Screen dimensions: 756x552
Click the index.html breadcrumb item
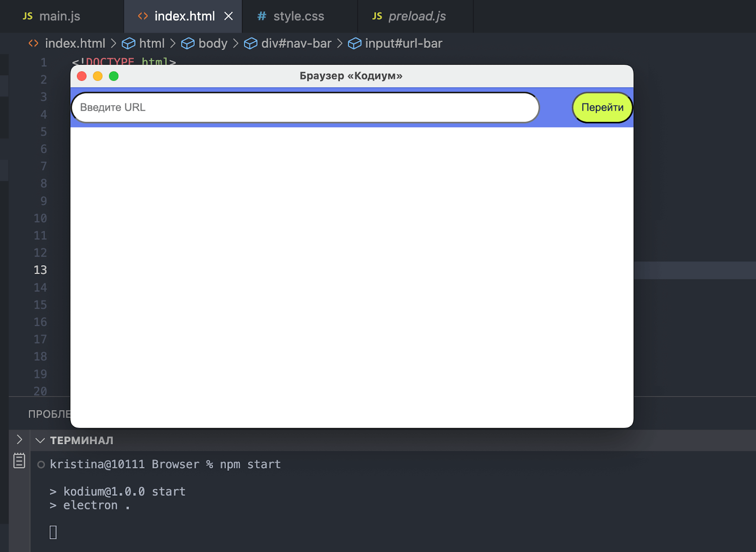[x=75, y=43]
